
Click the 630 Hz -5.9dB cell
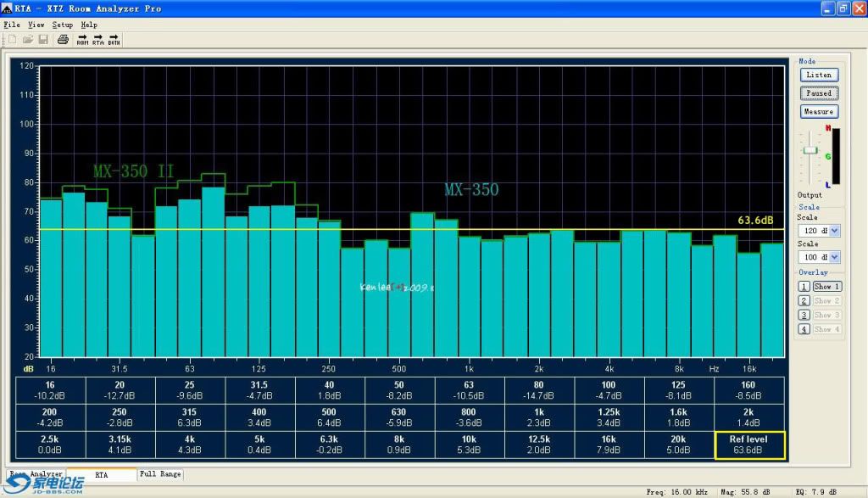pyautogui.click(x=399, y=417)
